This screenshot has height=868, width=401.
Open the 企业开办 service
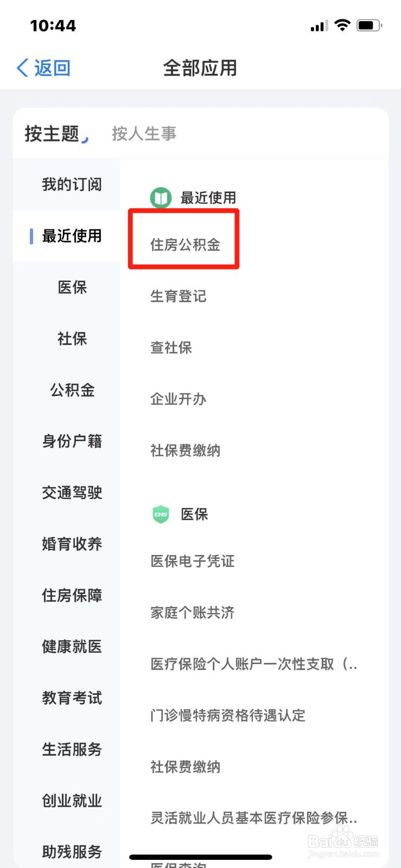pos(179,399)
